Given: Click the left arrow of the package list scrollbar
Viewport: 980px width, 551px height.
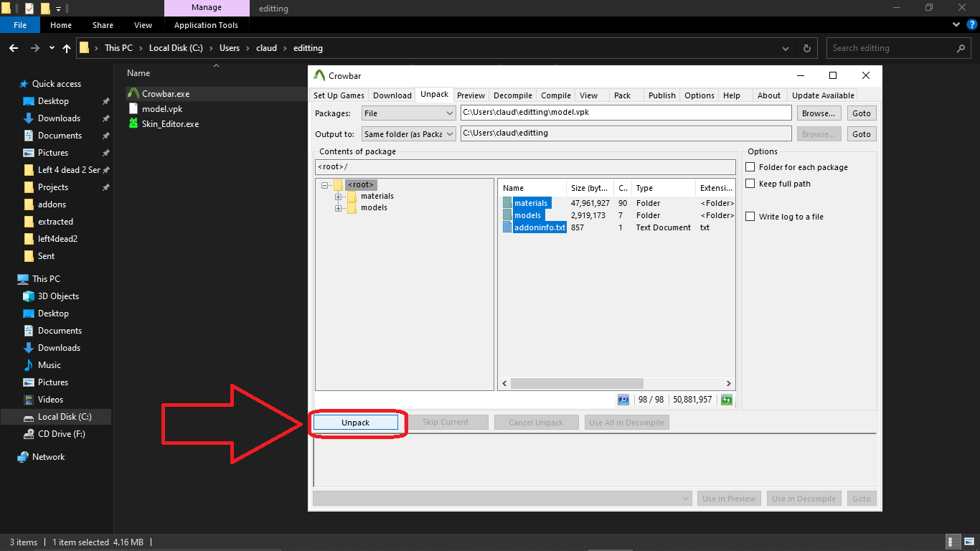Looking at the screenshot, I should tap(504, 384).
